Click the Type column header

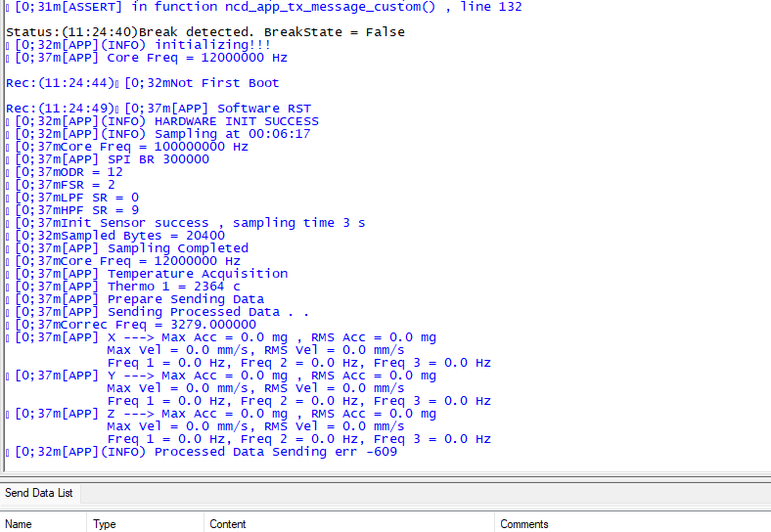coord(105,524)
